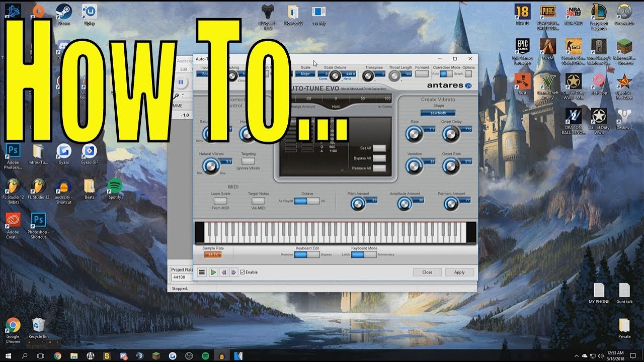Open the Grand Theft Auto V desktop icon
The height and width of the screenshot is (362, 644).
548,86
